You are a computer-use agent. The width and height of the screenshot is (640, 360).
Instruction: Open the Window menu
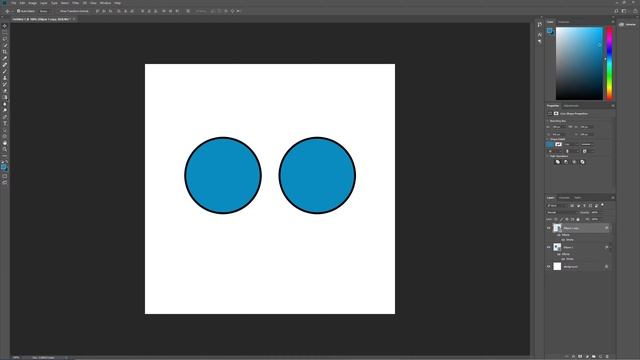click(105, 3)
